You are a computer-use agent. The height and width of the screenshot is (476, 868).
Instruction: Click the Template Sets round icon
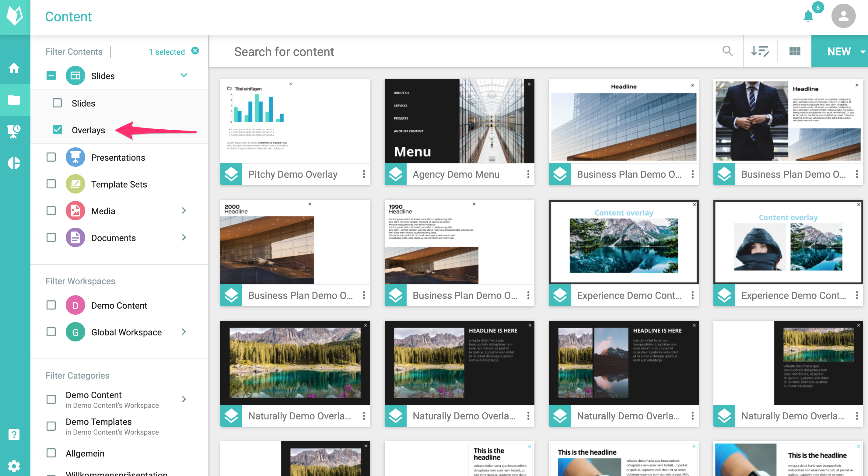tap(75, 184)
